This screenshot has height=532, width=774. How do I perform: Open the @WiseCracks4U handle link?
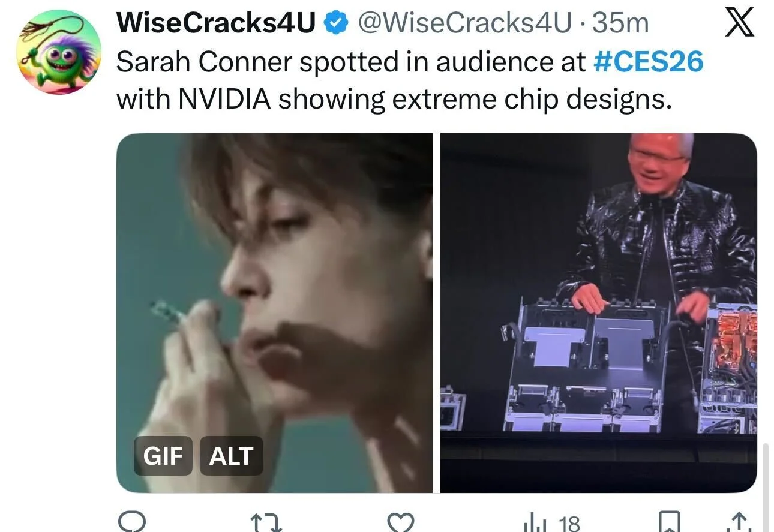click(x=464, y=23)
